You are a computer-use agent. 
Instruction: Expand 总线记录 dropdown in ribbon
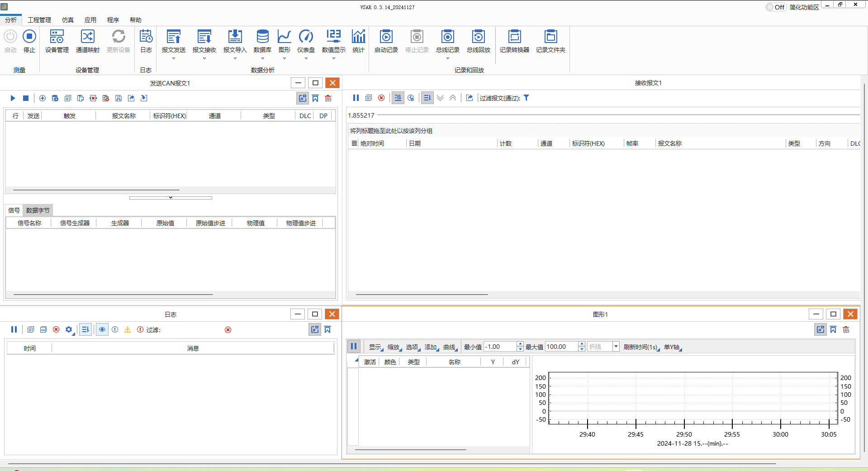click(x=448, y=58)
